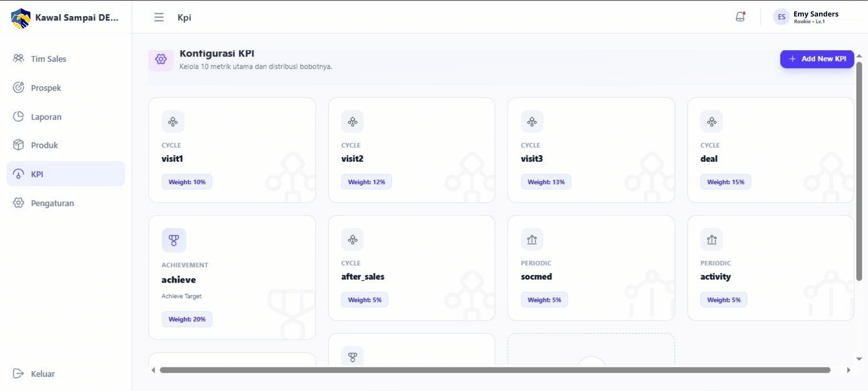This screenshot has width=868, height=391.
Task: Click the Kawal Sampai logo icon
Action: click(21, 18)
